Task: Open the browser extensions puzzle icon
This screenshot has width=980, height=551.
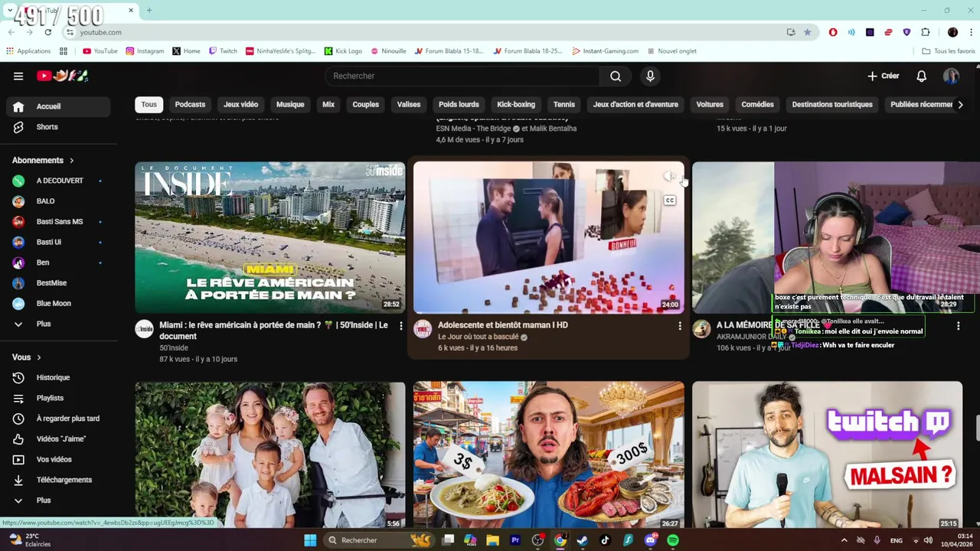Action: (x=926, y=32)
